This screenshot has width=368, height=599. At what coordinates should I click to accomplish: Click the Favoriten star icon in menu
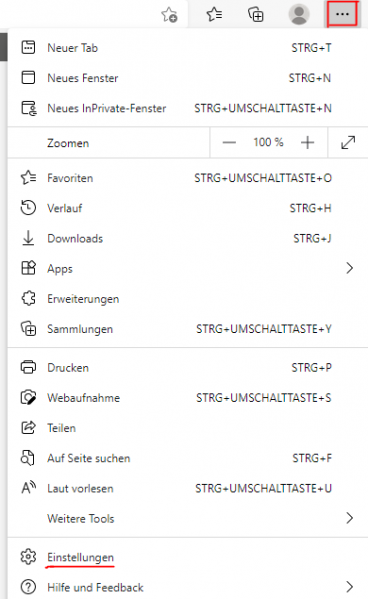[29, 178]
